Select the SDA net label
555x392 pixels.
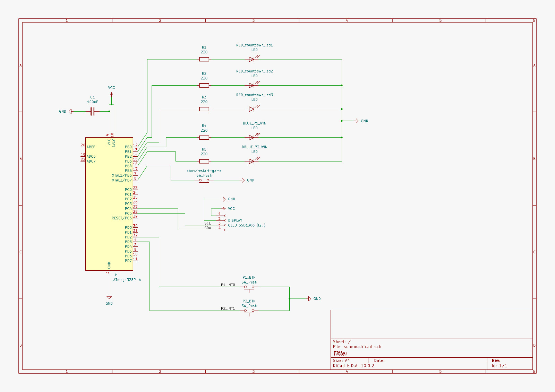207,228
